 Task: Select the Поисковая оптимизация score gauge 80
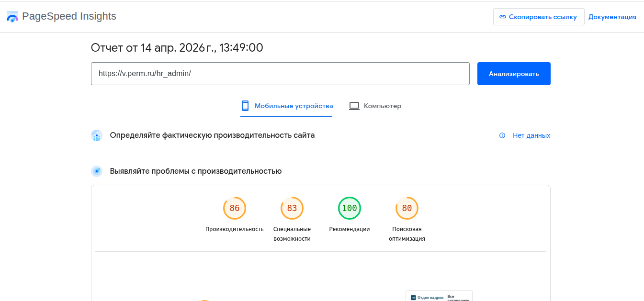pos(407,208)
